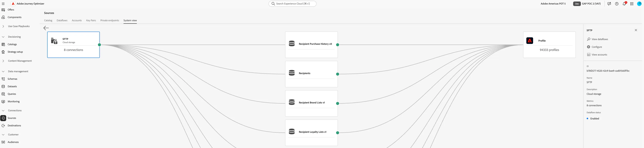
Task: Focus the Search Experience Cloud field
Action: point(292,4)
